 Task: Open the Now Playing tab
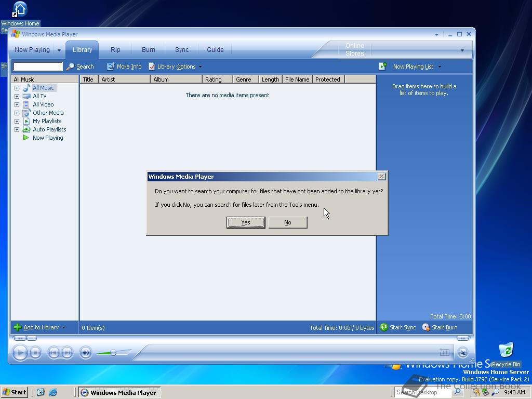point(32,49)
